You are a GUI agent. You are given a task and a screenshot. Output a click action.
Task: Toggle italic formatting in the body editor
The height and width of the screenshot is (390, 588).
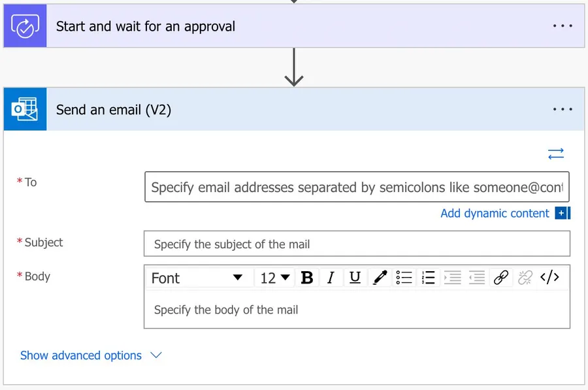click(331, 278)
